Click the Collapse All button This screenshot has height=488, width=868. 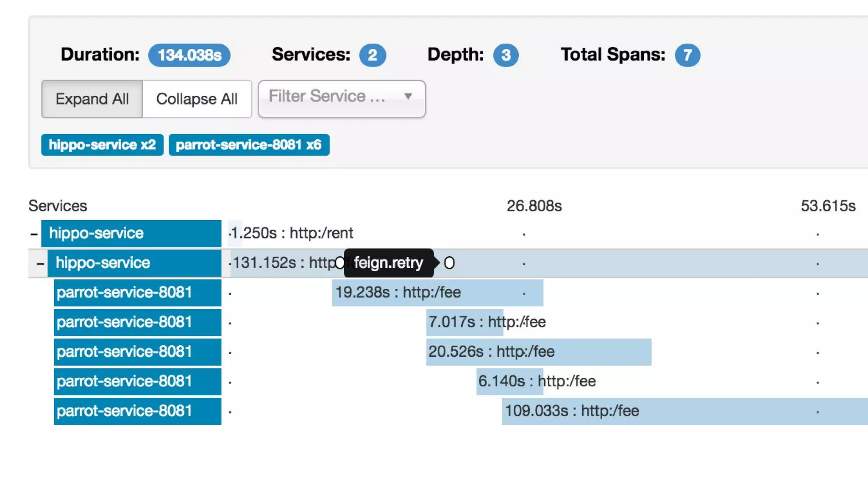(x=197, y=99)
